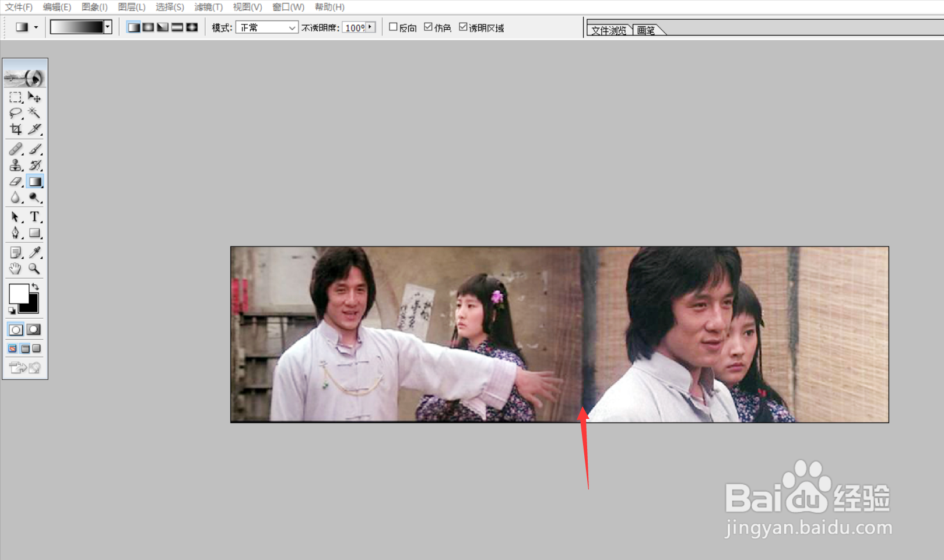This screenshot has height=560, width=944.
Task: Toggle the 透明区域 checkbox
Action: [463, 27]
